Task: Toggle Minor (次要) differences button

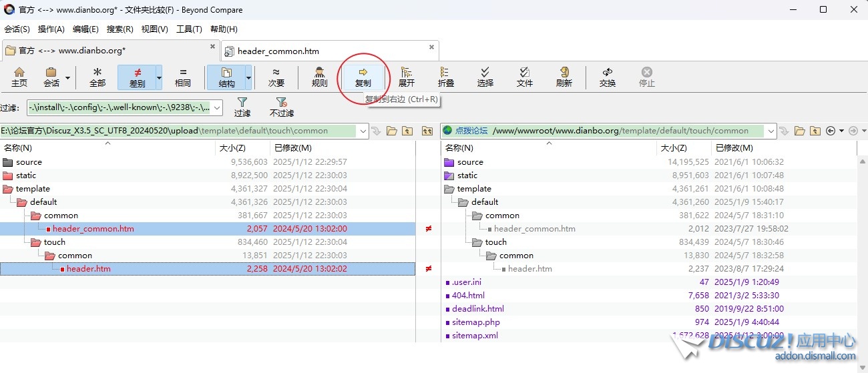Action: click(x=276, y=77)
